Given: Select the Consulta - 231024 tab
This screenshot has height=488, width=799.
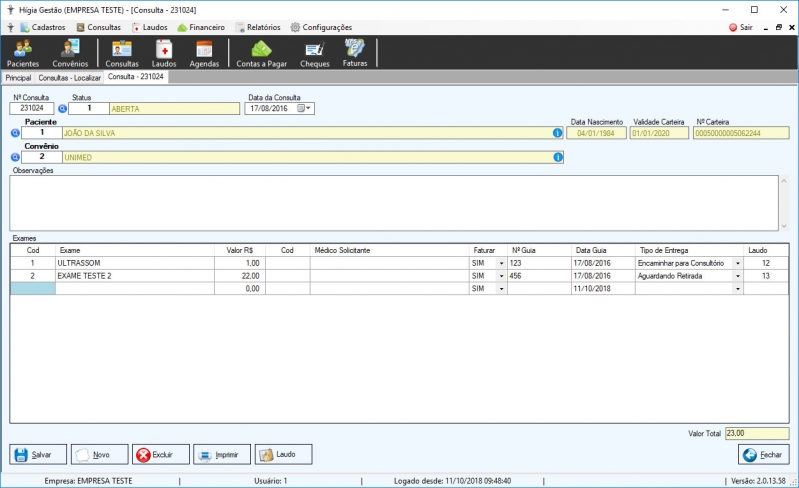Looking at the screenshot, I should tap(136, 77).
